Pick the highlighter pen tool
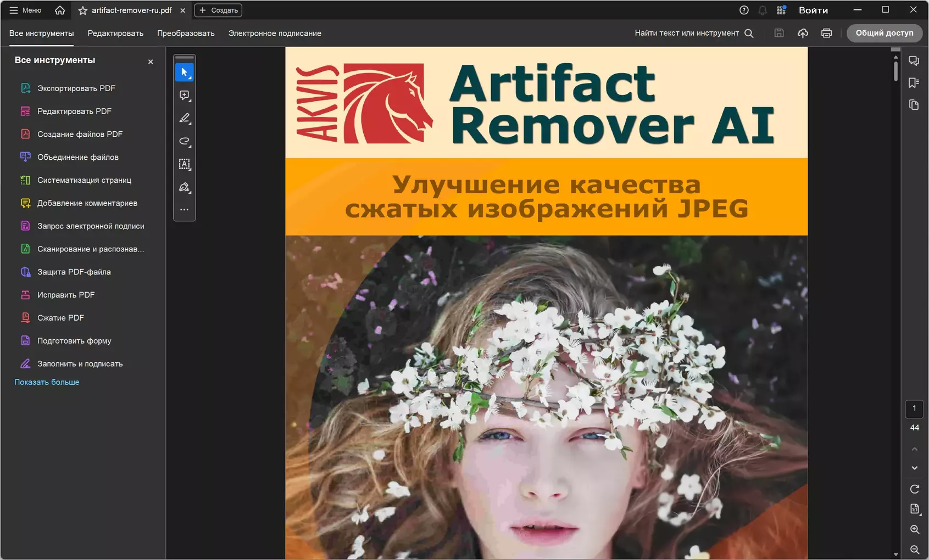 (x=184, y=119)
